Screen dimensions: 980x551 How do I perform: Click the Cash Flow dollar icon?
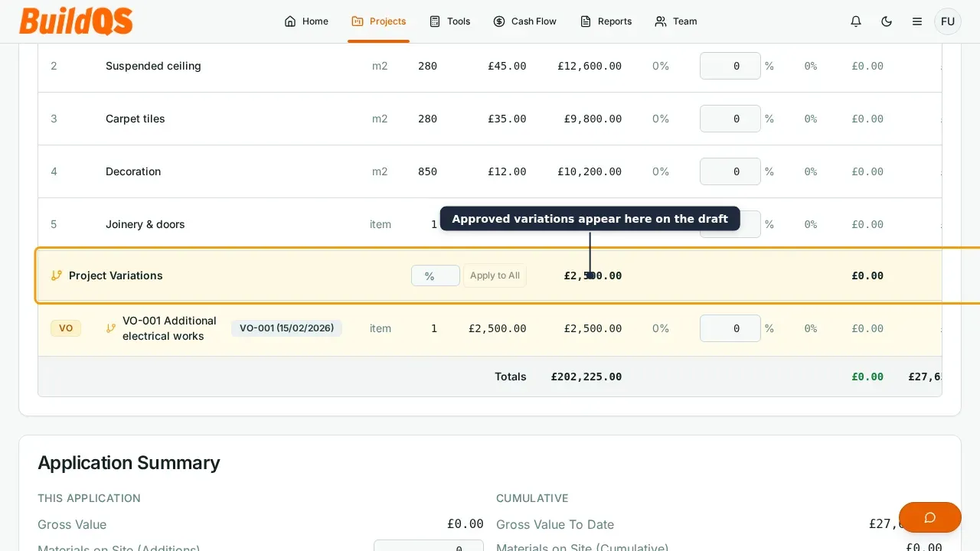tap(499, 21)
